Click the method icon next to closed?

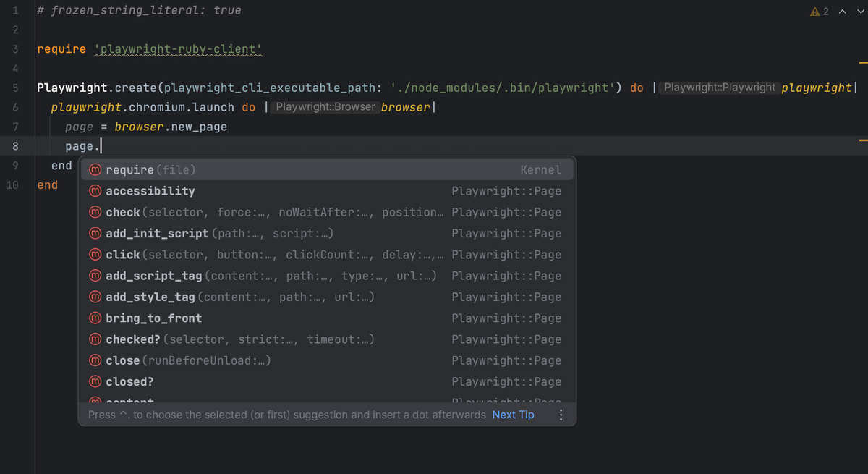click(x=95, y=381)
